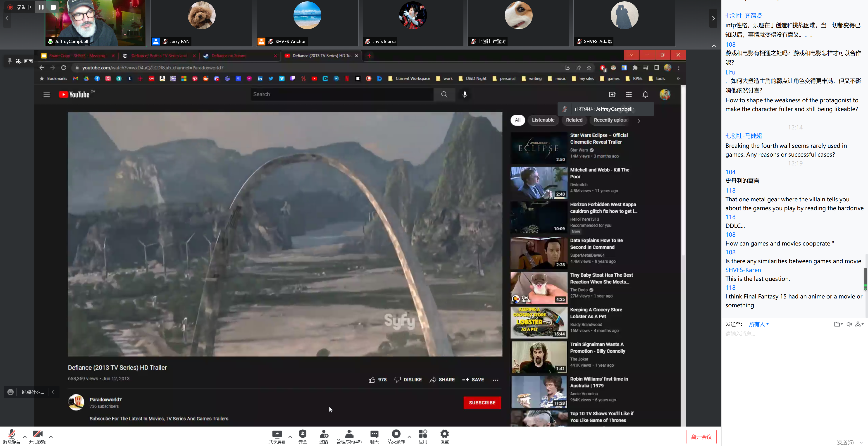This screenshot has height=446, width=868.
Task: Subscribe to Paradoxworld7
Action: pos(482,403)
